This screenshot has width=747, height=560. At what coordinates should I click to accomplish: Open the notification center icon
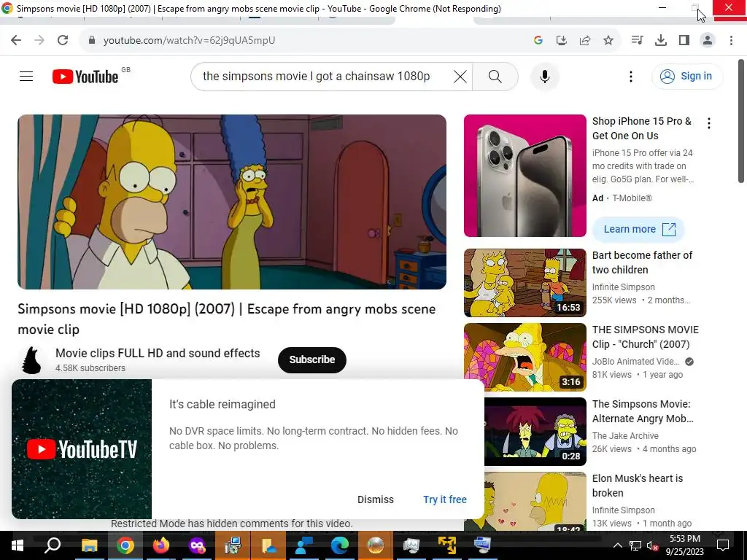(723, 545)
